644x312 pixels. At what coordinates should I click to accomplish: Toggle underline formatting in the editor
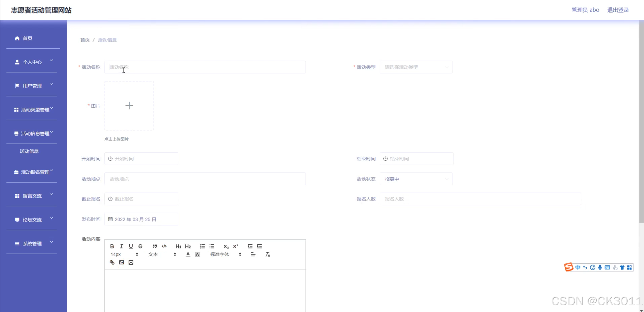pyautogui.click(x=131, y=246)
